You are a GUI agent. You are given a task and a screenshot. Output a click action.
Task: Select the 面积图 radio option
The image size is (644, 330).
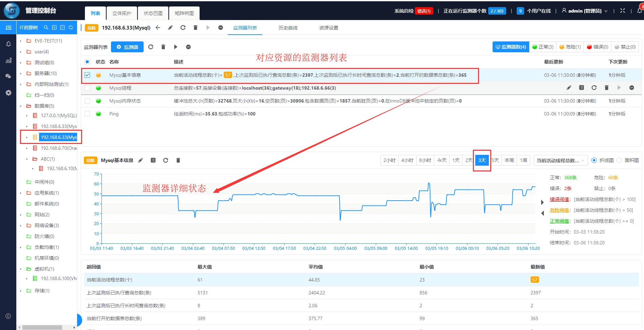(619, 160)
